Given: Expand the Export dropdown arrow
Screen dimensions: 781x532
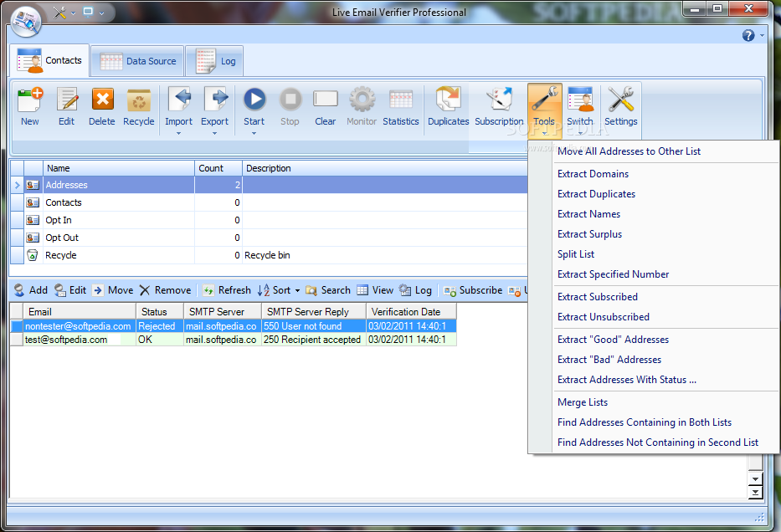Looking at the screenshot, I should [x=214, y=133].
